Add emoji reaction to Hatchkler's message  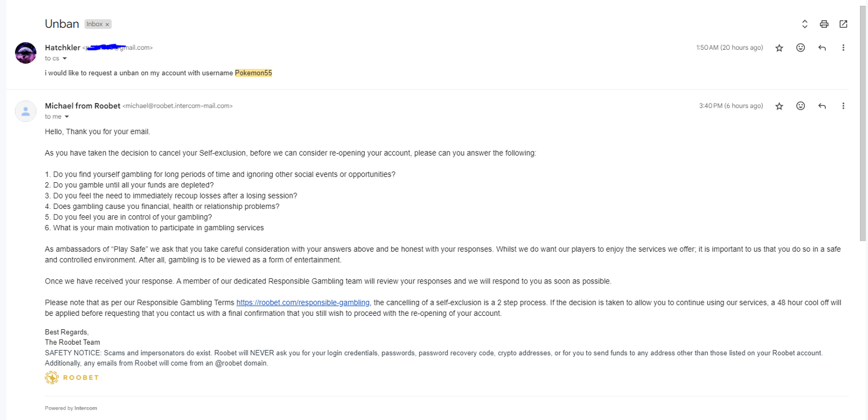(x=800, y=47)
